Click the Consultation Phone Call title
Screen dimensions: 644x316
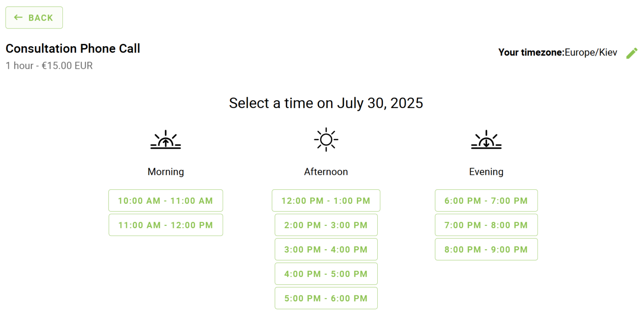[73, 48]
